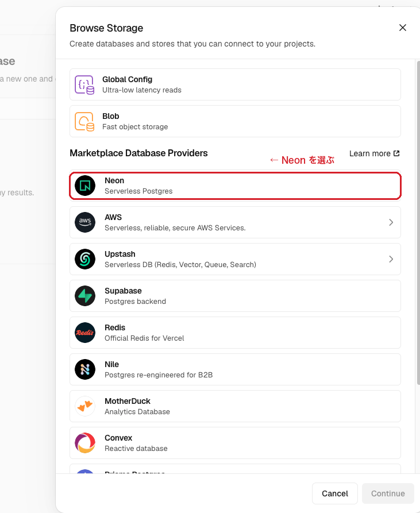This screenshot has height=513, width=420.
Task: Close the Browse Storage dialog
Action: tap(403, 28)
